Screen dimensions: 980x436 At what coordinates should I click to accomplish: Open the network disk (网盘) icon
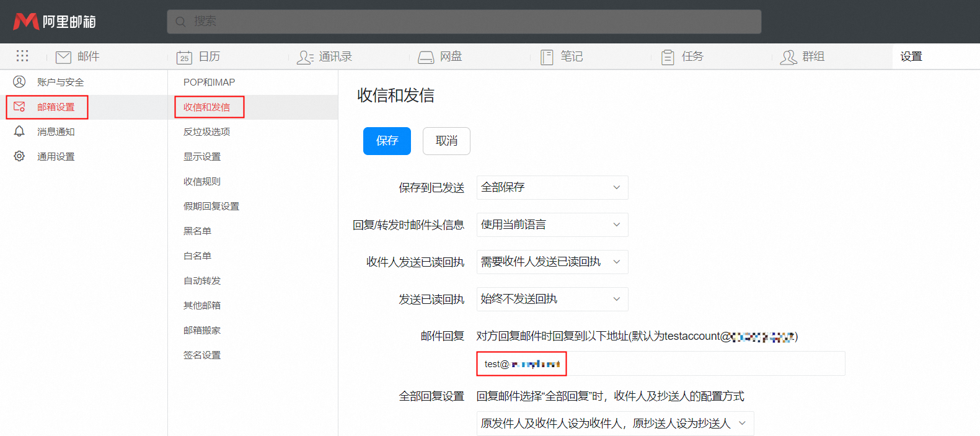pyautogui.click(x=426, y=57)
